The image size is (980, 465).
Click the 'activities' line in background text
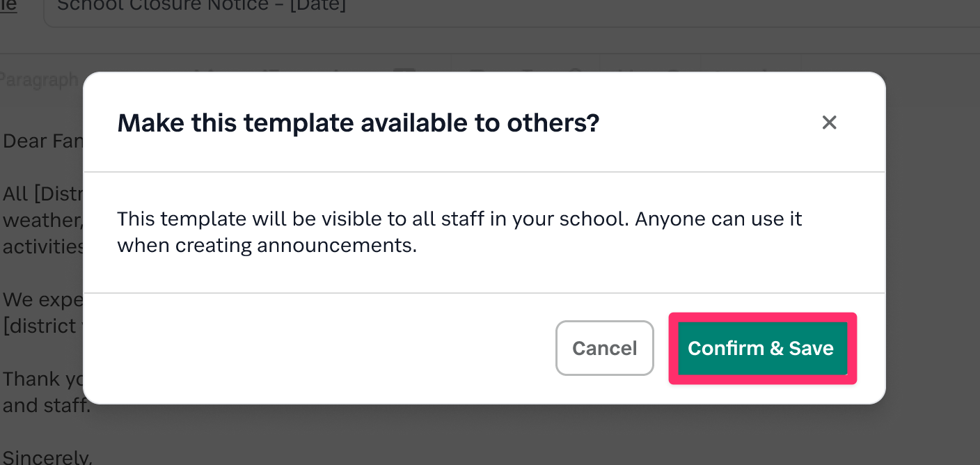coord(43,246)
